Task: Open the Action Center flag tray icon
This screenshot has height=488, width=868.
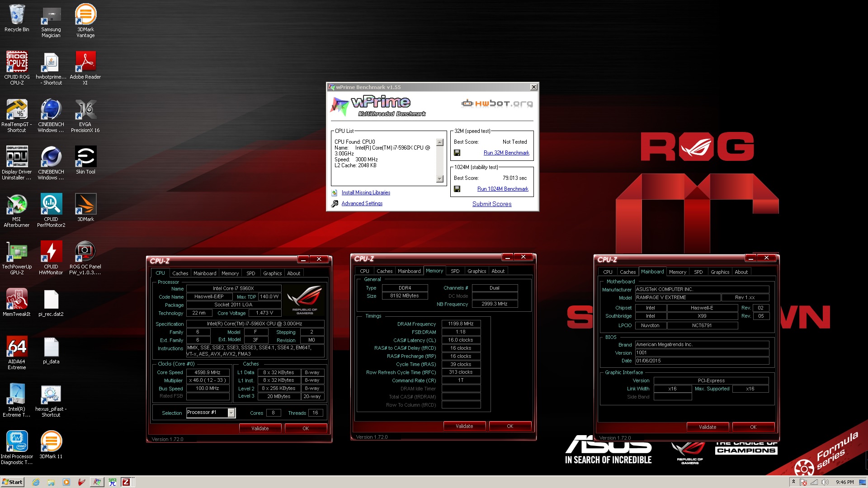Action: tap(804, 482)
